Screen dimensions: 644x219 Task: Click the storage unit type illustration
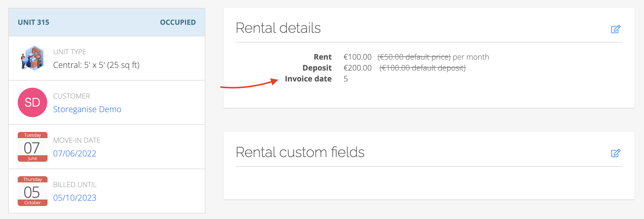click(x=32, y=58)
